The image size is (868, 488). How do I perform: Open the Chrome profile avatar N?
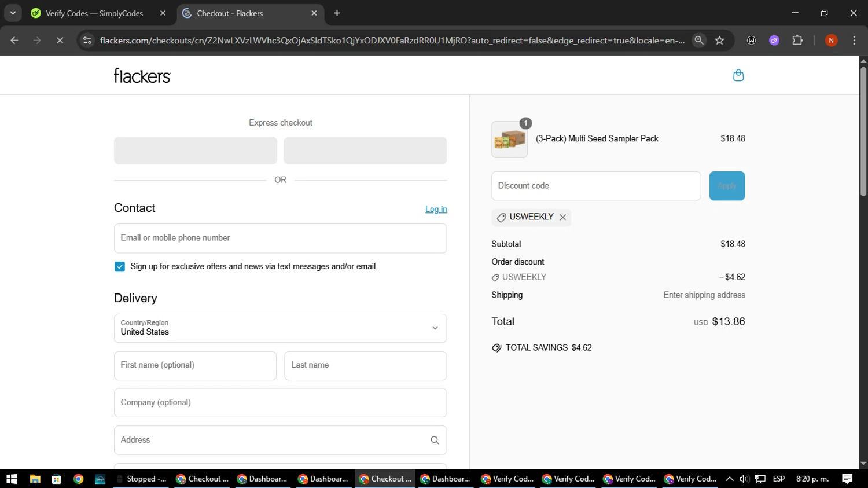pos(831,41)
